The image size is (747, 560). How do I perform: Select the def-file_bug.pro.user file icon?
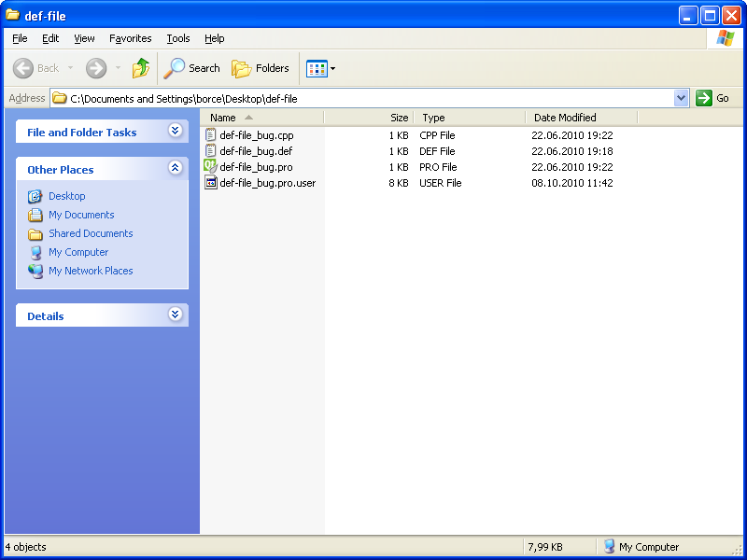tap(210, 183)
